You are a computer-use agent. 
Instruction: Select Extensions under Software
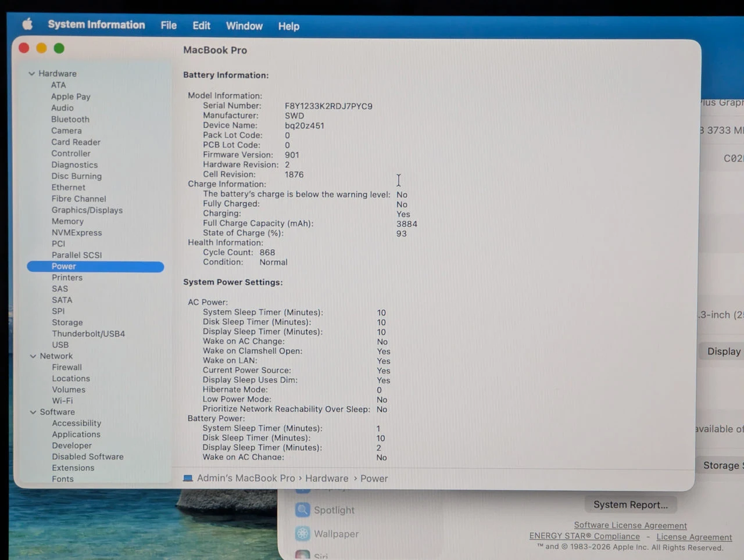coord(73,468)
